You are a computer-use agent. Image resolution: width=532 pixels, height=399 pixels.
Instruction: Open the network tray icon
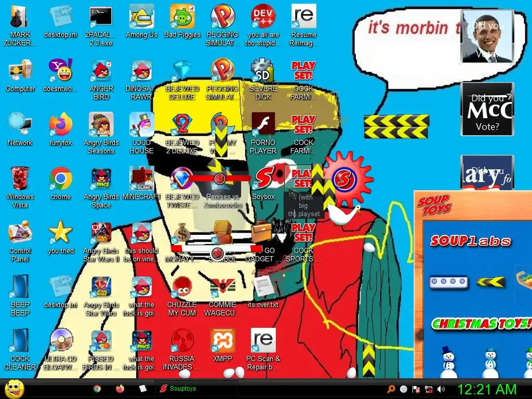[x=429, y=389]
